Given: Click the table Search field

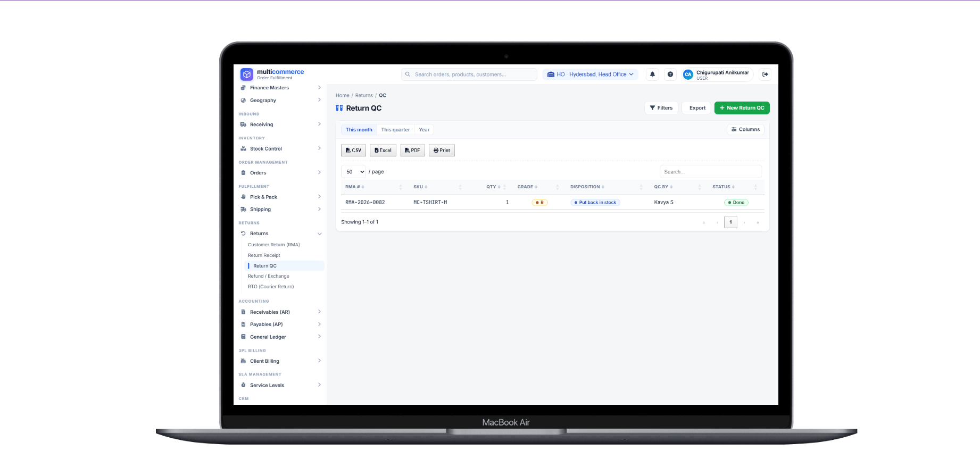Looking at the screenshot, I should click(711, 172).
